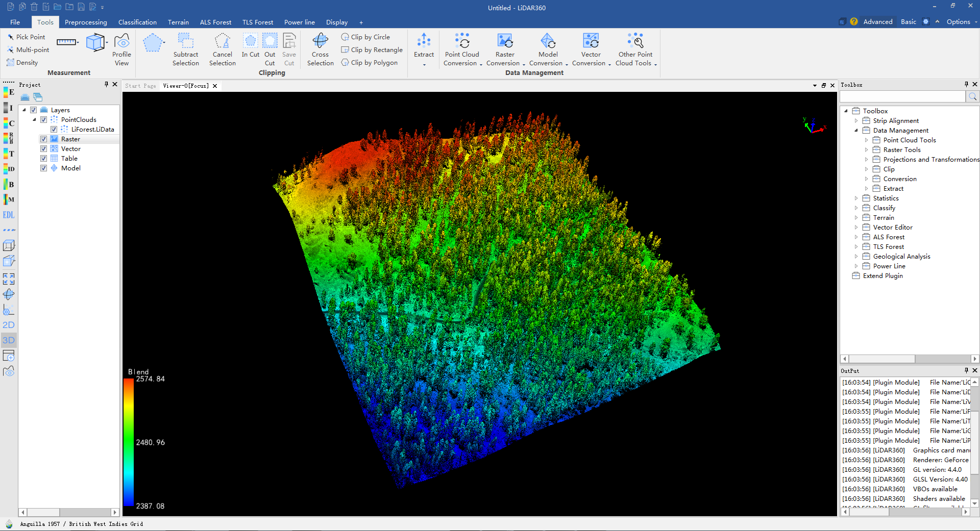Toggle the Model layer checkbox

click(x=44, y=168)
